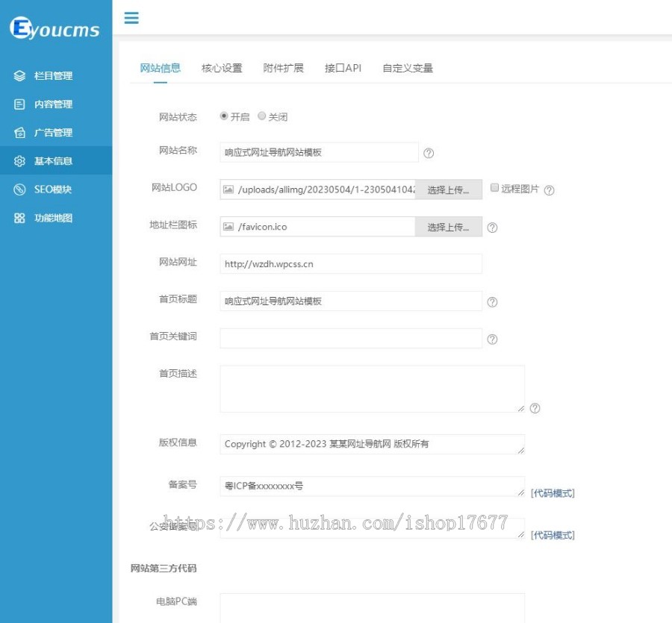Click the 基本信息 gear icon
This screenshot has width=672, height=623.
[19, 161]
